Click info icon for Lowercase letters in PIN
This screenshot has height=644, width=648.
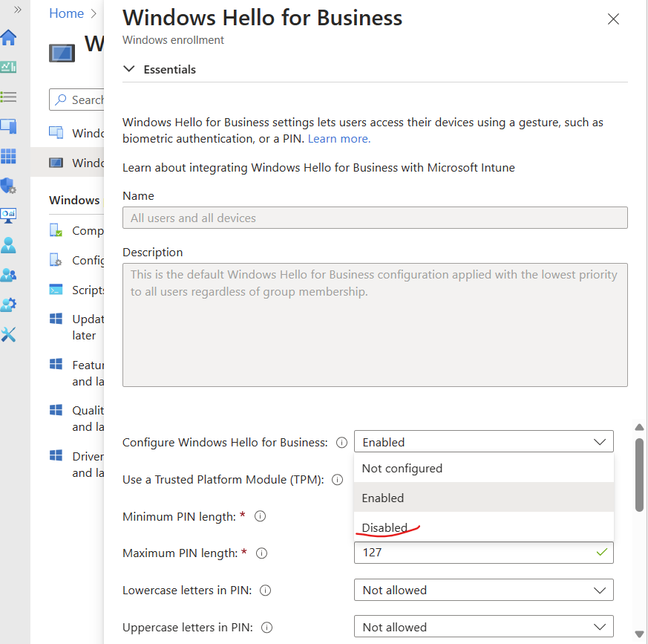265,591
